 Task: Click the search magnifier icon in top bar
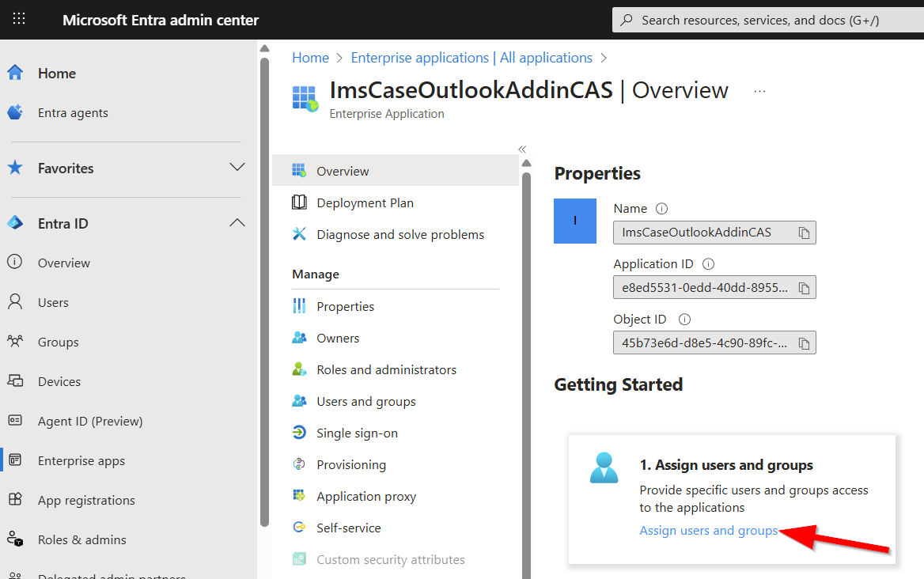pyautogui.click(x=627, y=20)
